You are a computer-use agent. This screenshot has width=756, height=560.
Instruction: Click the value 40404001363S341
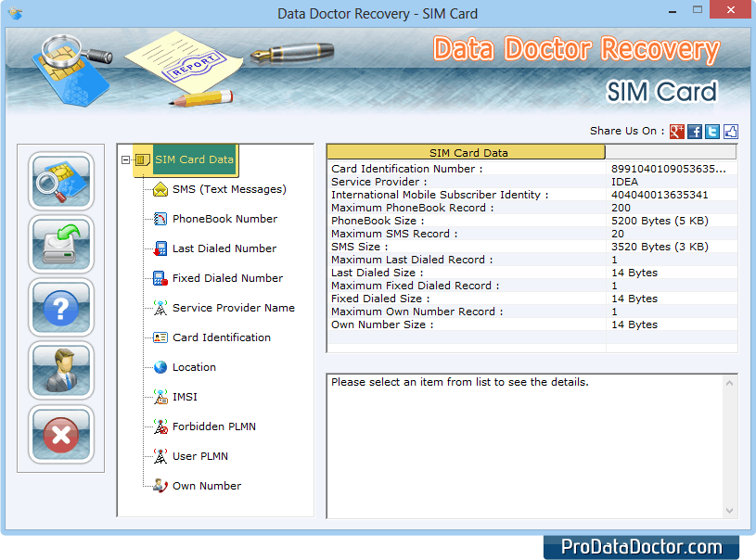tap(660, 195)
